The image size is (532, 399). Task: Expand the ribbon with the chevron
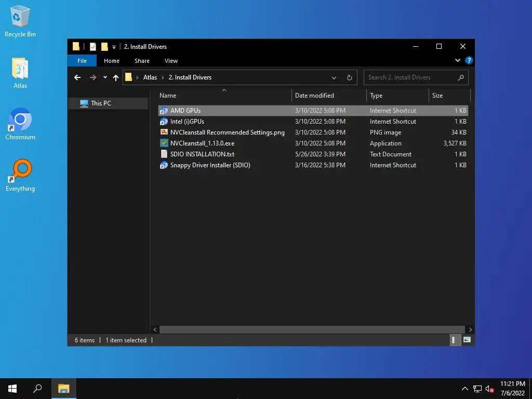[457, 60]
